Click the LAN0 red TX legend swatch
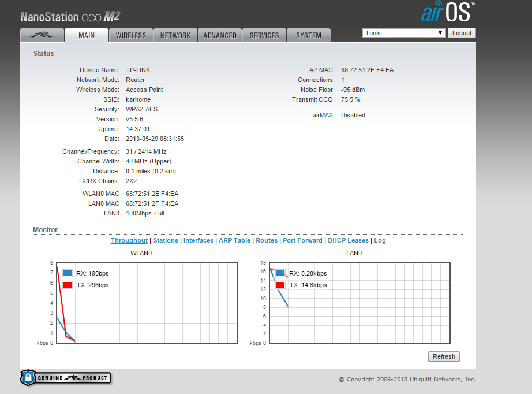This screenshot has height=394, width=532. tap(280, 285)
